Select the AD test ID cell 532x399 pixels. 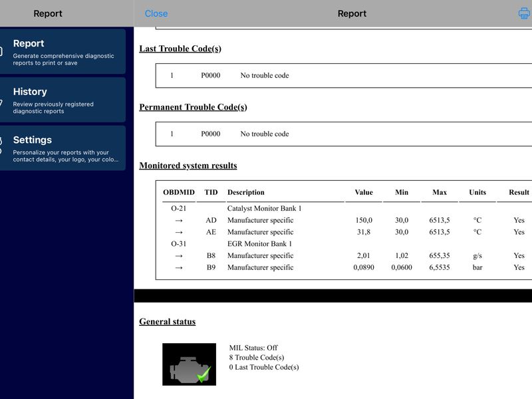click(x=211, y=220)
